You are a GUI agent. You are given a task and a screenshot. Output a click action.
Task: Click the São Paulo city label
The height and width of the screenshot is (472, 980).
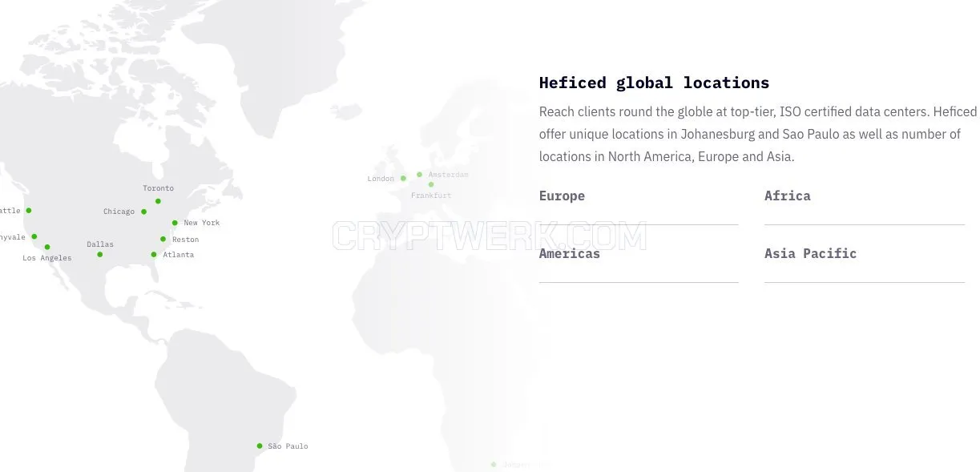tap(288, 446)
